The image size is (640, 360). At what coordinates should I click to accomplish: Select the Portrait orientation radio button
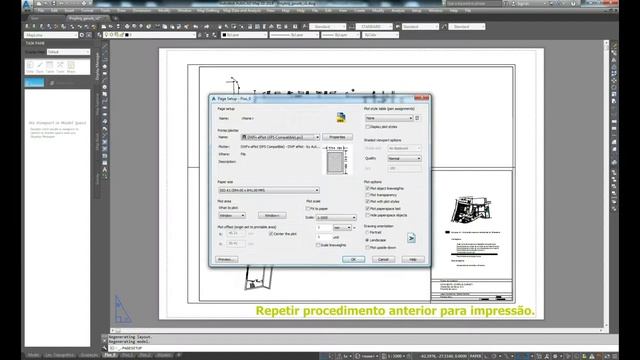coord(367,233)
